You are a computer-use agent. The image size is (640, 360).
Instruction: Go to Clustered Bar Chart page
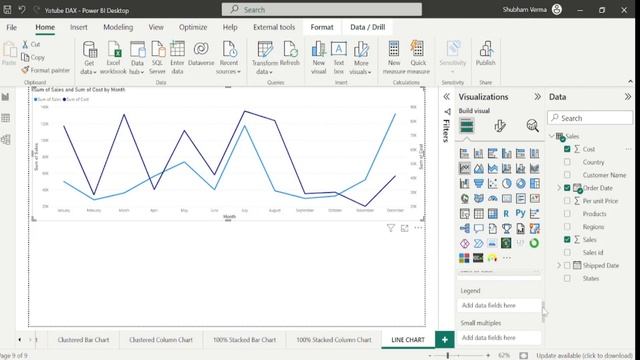pyautogui.click(x=83, y=340)
